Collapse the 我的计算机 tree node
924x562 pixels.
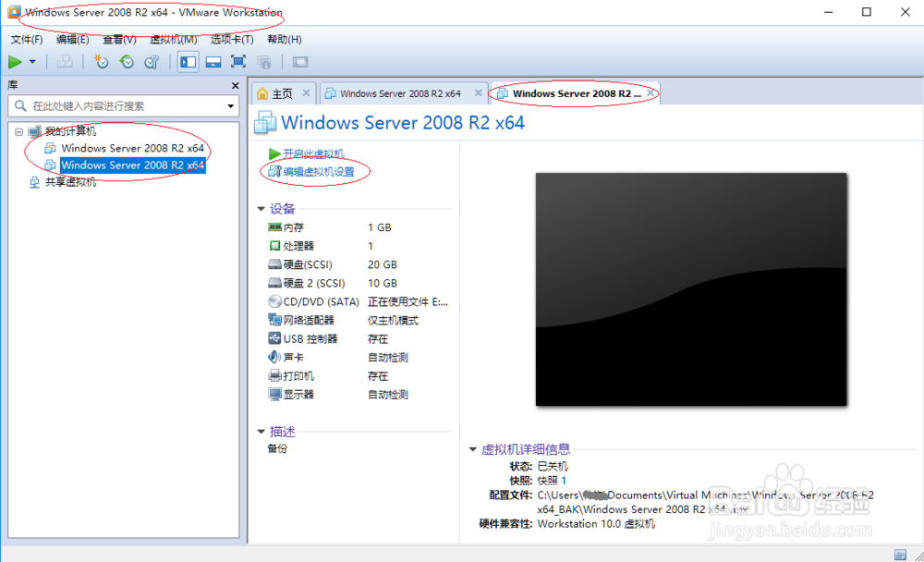coord(18,131)
